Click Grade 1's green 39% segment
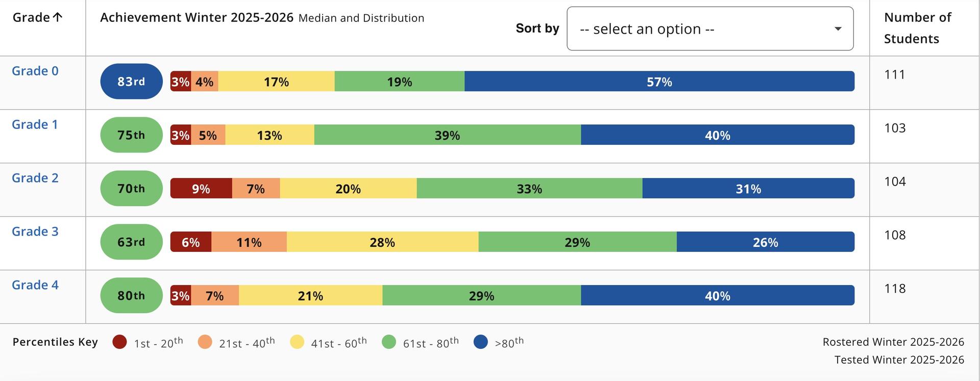 (x=447, y=135)
